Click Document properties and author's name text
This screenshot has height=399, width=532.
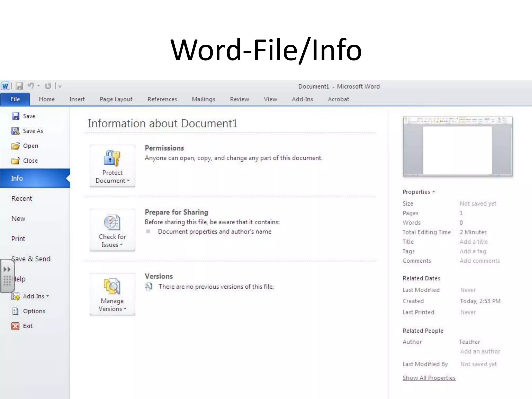(x=215, y=231)
